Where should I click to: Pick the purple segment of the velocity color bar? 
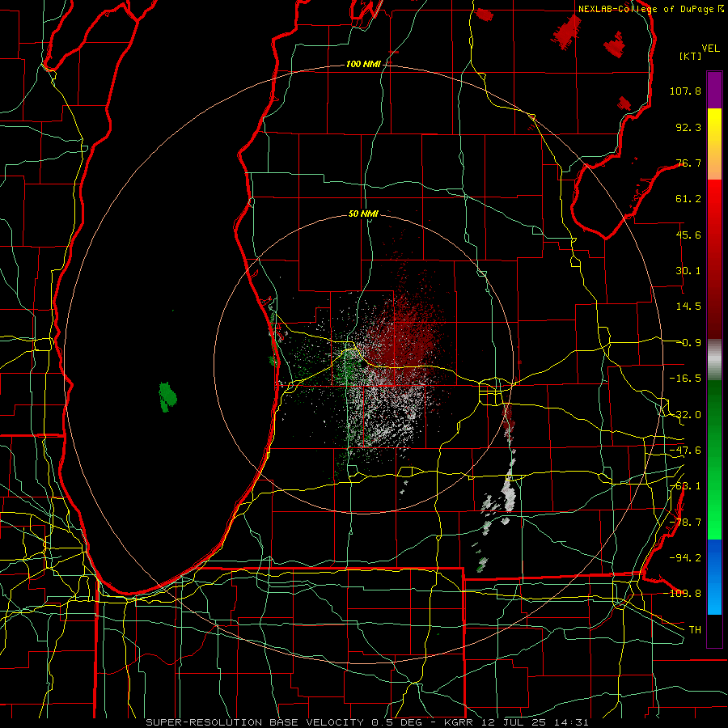pyautogui.click(x=714, y=90)
